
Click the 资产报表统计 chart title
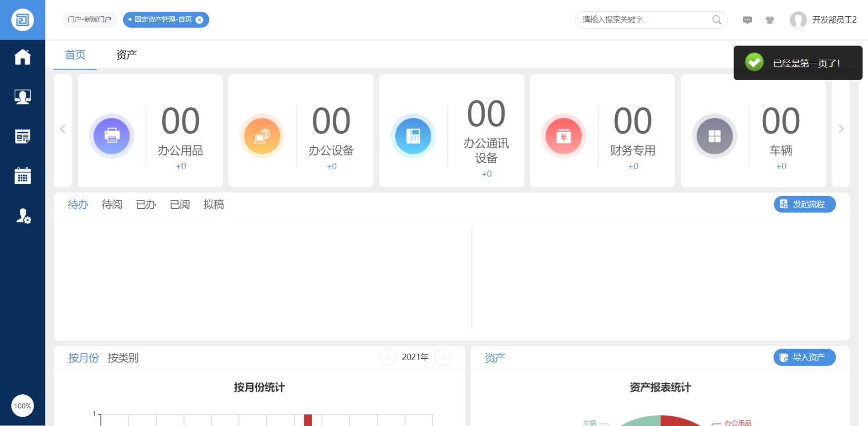[660, 387]
